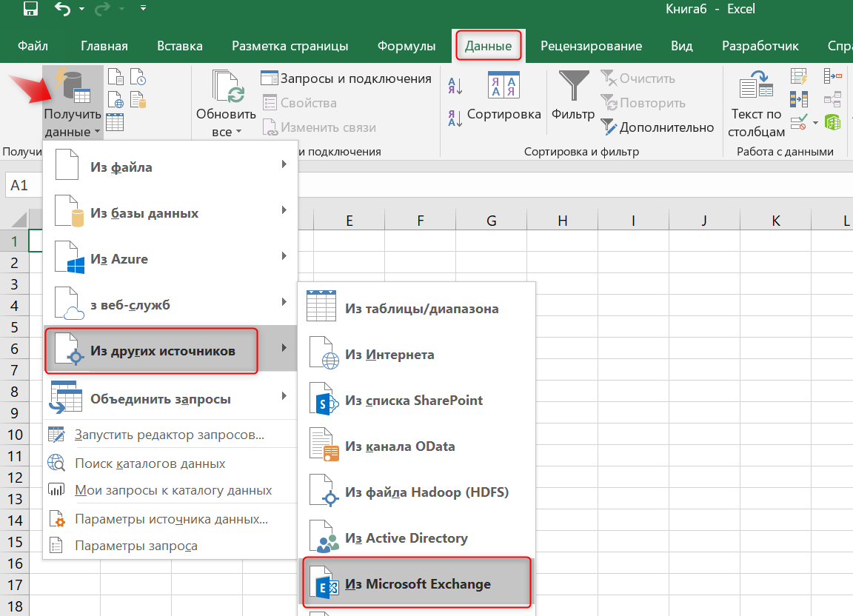The height and width of the screenshot is (616, 853).
Task: Click 'Текст по столбцам' icon
Action: click(x=757, y=84)
